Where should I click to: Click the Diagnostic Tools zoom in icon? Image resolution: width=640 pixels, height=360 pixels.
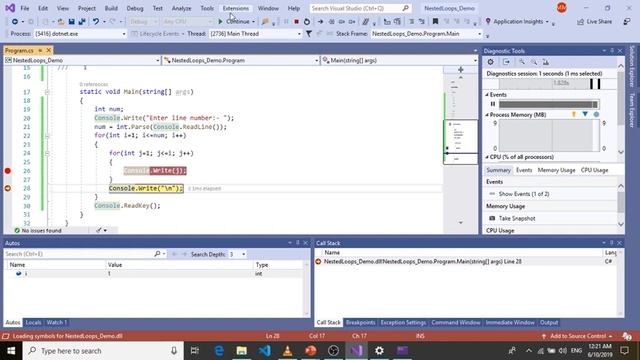click(522, 62)
